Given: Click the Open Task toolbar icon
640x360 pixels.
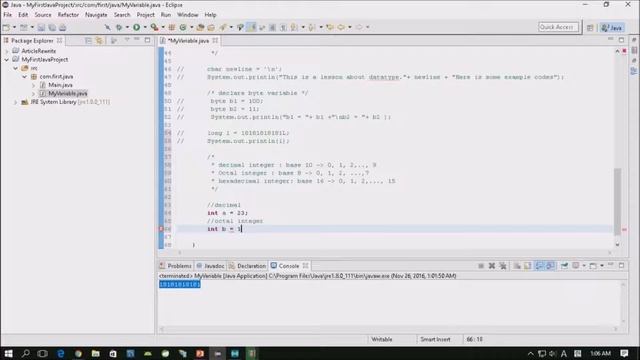Looking at the screenshot, I should [x=211, y=27].
